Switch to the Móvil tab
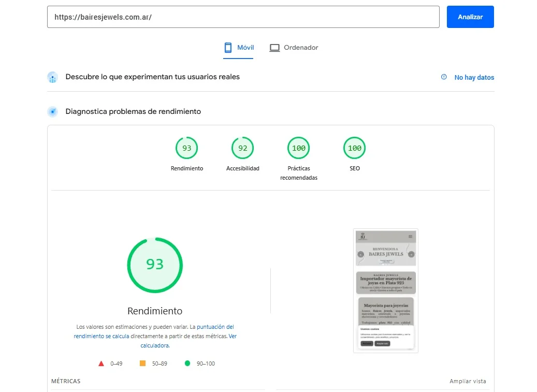The width and height of the screenshot is (537, 392). point(238,47)
